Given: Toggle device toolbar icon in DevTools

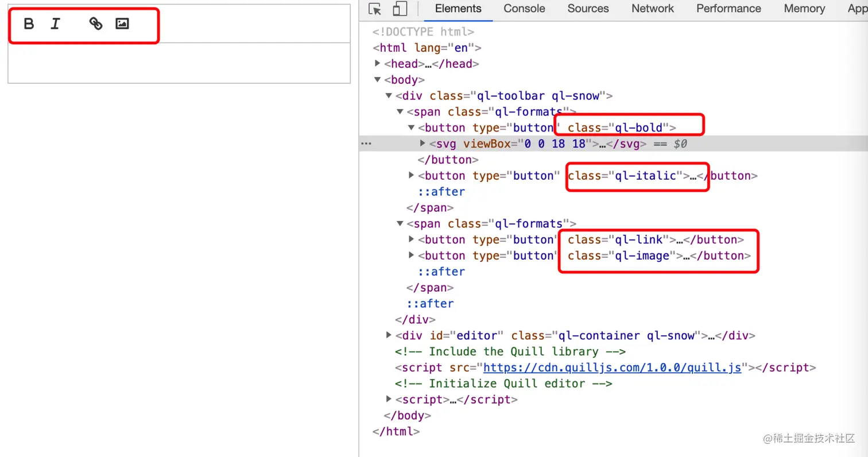Looking at the screenshot, I should [400, 9].
